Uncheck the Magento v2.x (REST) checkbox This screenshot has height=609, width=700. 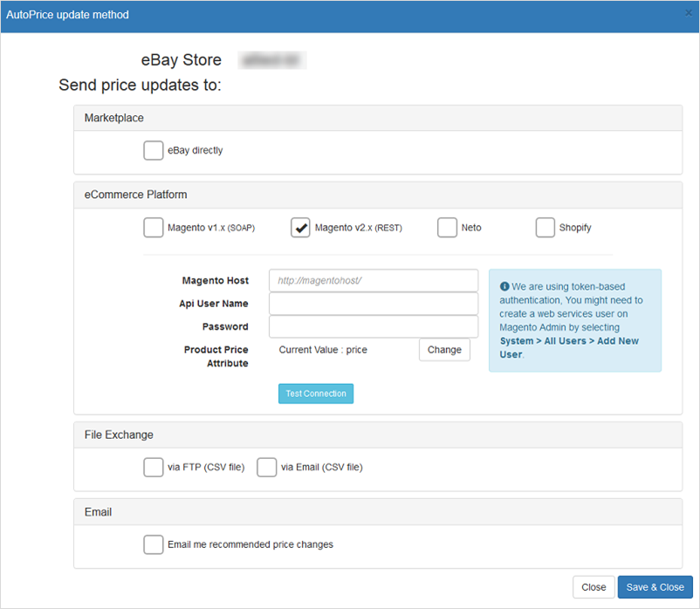[300, 228]
